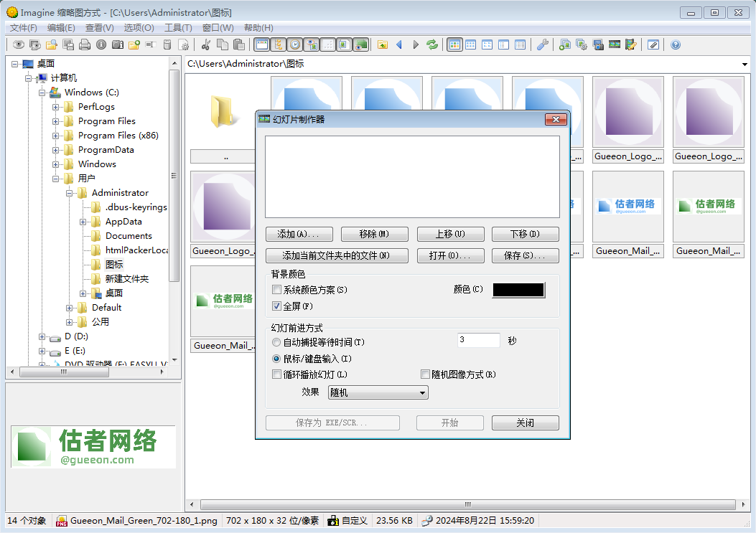Click the clock icon in toolbar
The height and width of the screenshot is (533, 756).
pos(295,44)
